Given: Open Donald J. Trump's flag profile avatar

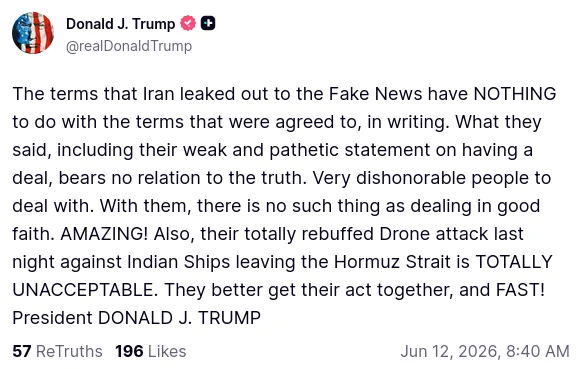Looking at the screenshot, I should click(33, 33).
